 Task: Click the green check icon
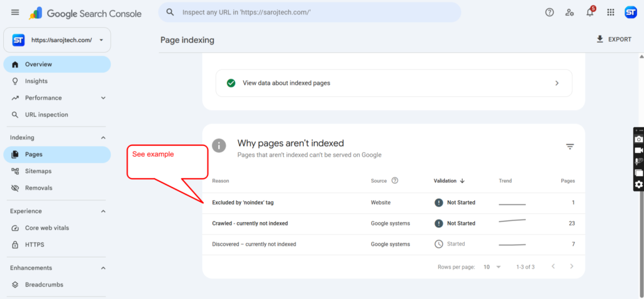tap(231, 83)
